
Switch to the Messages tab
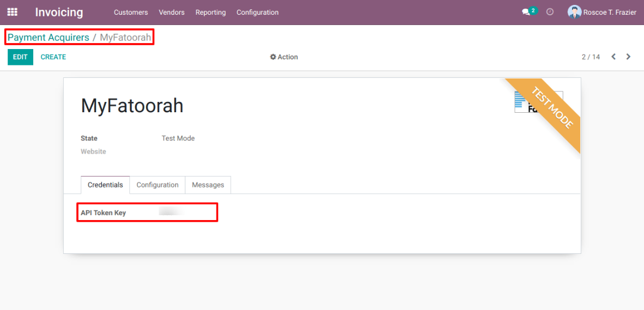tap(208, 185)
